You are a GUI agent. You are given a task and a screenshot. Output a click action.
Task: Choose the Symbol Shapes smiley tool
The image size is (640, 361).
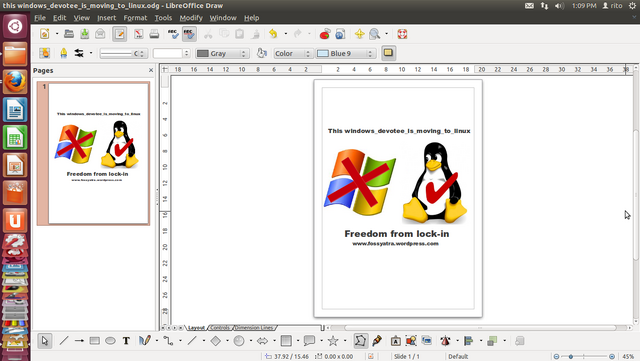239,341
